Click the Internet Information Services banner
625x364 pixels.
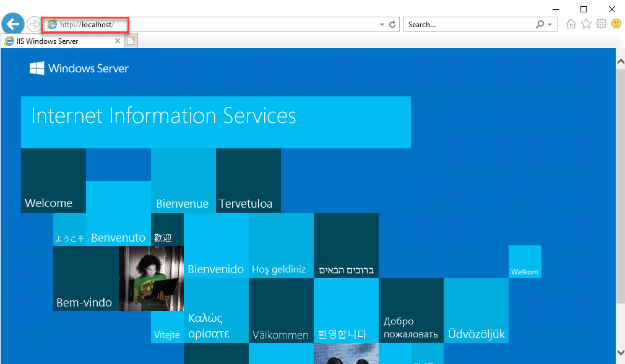point(215,122)
